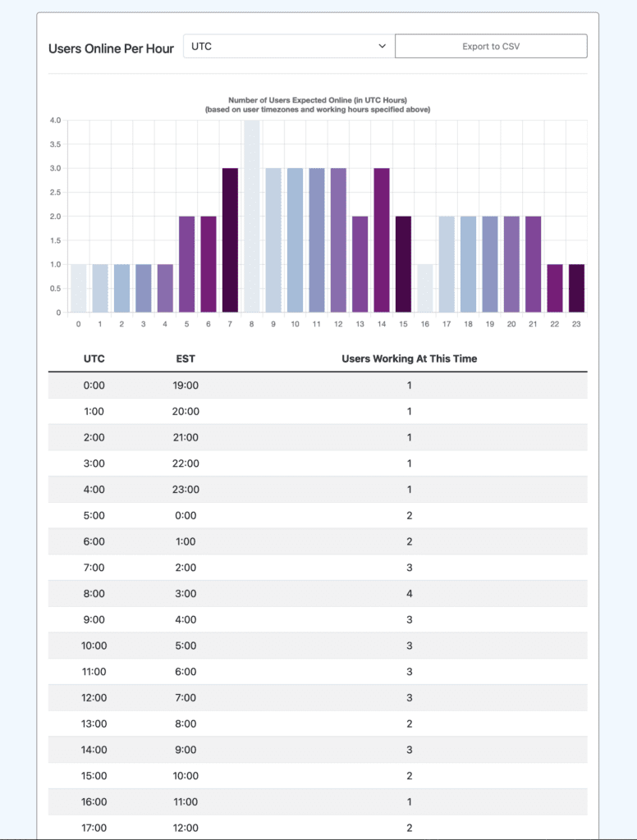Image resolution: width=637 pixels, height=840 pixels.
Task: Click the chart bar for hour 23
Action: coord(576,288)
